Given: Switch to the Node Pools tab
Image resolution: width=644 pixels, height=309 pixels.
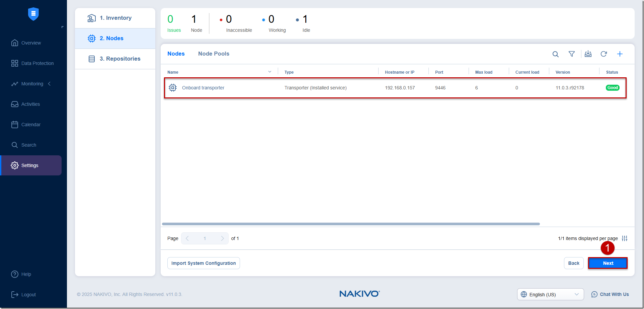Looking at the screenshot, I should tap(214, 54).
